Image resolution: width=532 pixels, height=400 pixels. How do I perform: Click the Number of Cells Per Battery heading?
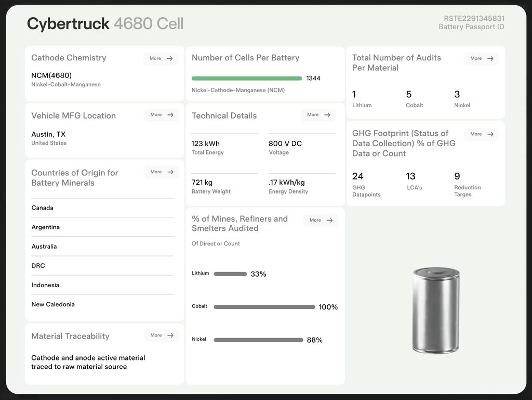(245, 58)
